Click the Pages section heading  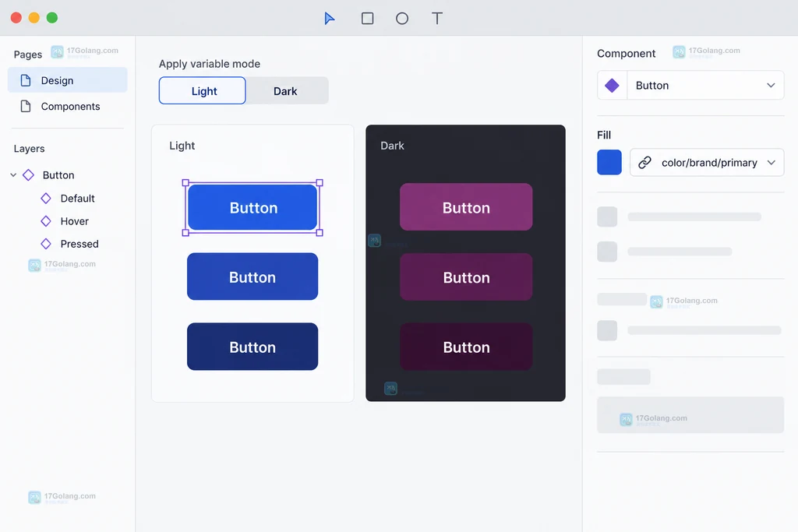tap(28, 55)
